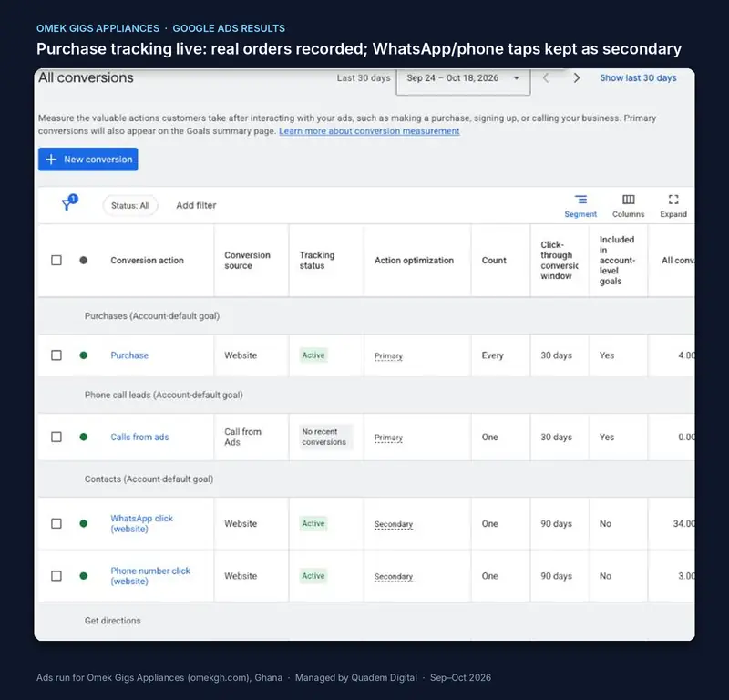This screenshot has width=729, height=700.
Task: Open Primary optimization for Purchase row
Action: (388, 355)
